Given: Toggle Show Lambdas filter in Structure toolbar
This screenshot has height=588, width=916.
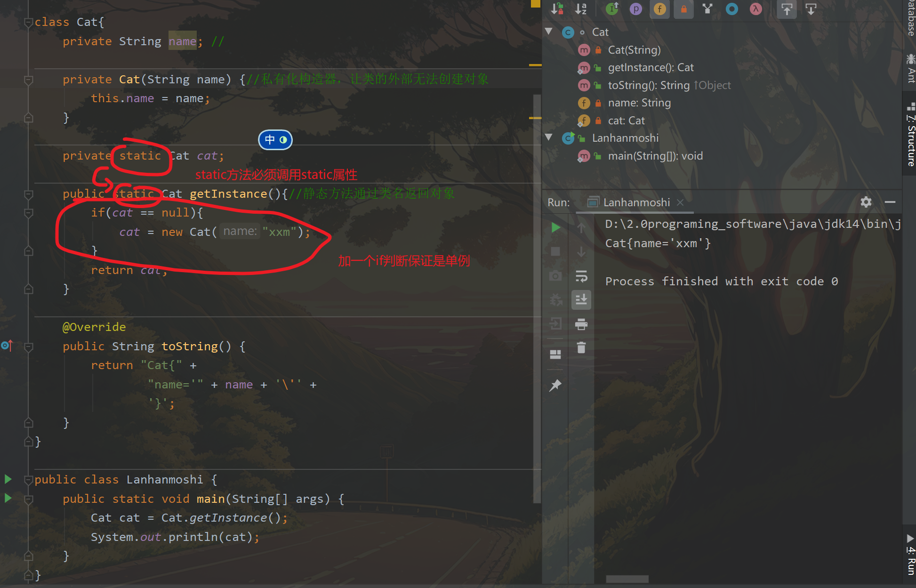Looking at the screenshot, I should (755, 8).
